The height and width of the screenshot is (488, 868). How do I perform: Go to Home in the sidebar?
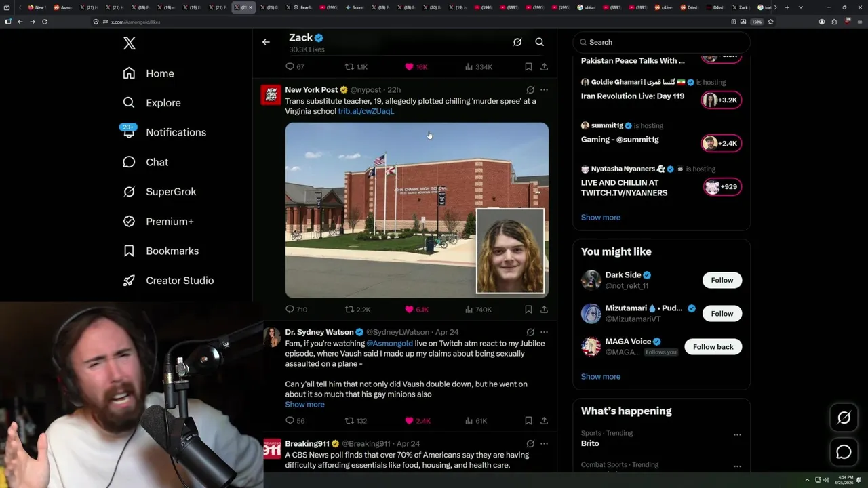[x=149, y=73]
